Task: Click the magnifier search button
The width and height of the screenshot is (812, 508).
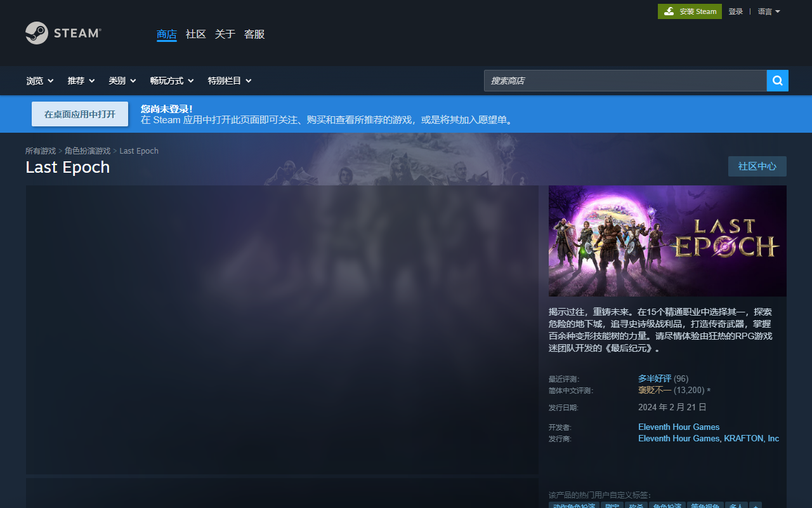Action: coord(778,81)
